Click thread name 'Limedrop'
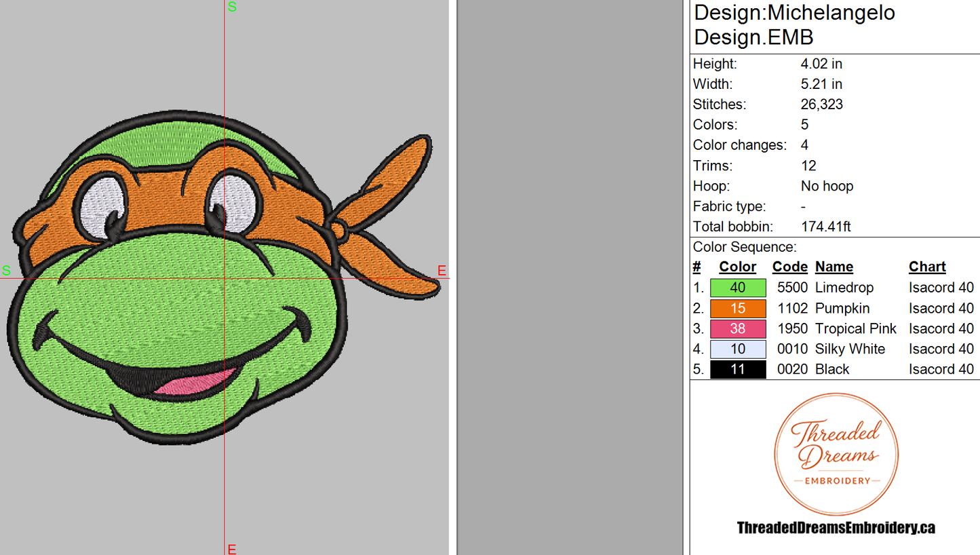 click(844, 288)
